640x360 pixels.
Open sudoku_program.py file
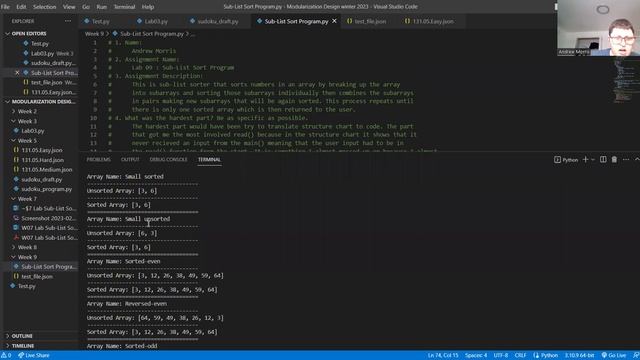pos(47,189)
